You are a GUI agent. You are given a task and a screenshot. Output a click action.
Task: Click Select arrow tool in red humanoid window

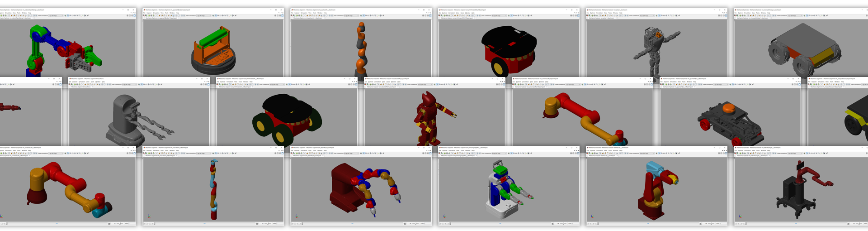437,85
